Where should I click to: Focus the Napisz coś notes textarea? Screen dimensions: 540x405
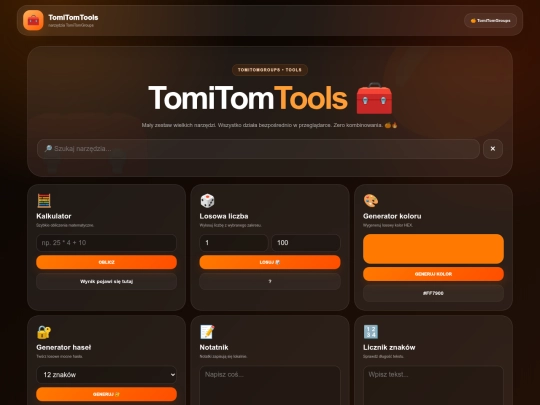coord(270,385)
